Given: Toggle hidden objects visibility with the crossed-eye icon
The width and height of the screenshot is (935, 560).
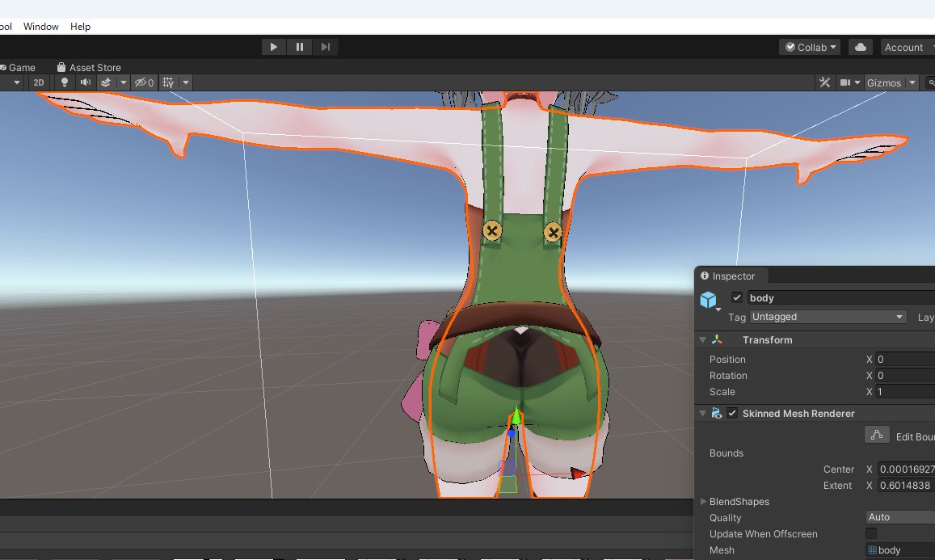Looking at the screenshot, I should 144,82.
